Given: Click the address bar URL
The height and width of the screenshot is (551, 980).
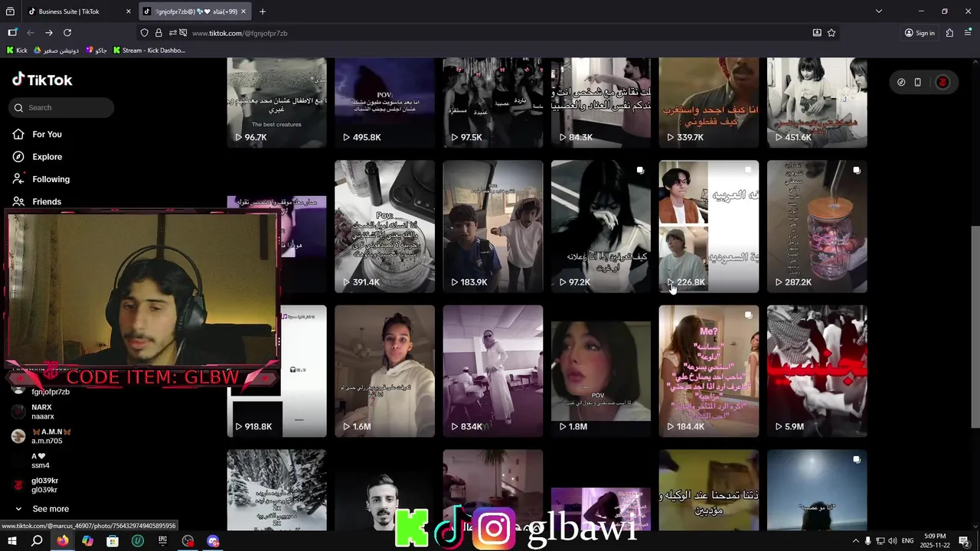Looking at the screenshot, I should (240, 34).
